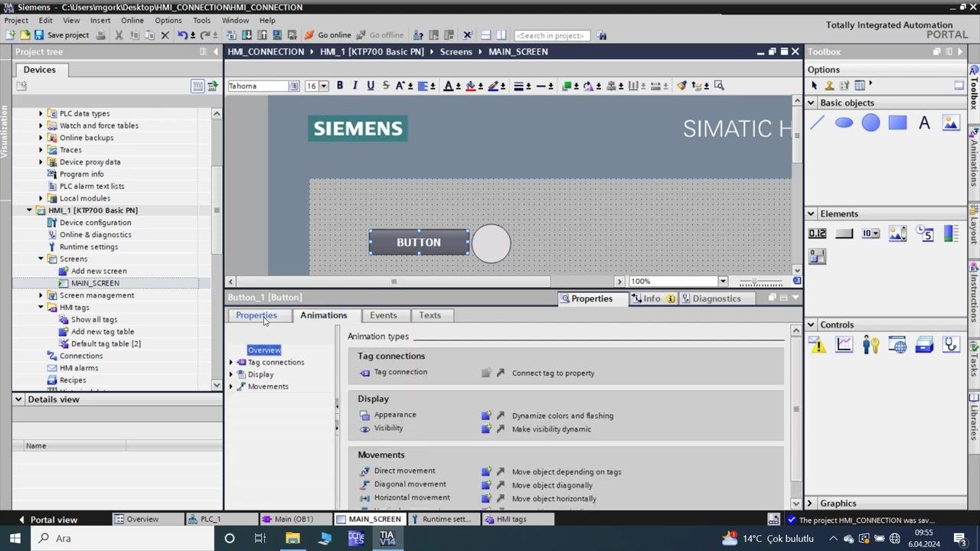Collapse the Basic objects section
980x551 pixels.
[x=811, y=103]
